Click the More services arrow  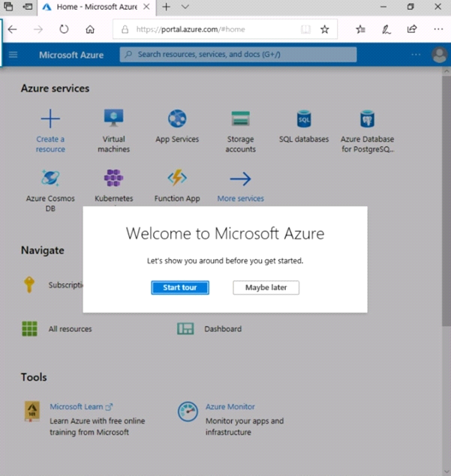click(x=240, y=179)
